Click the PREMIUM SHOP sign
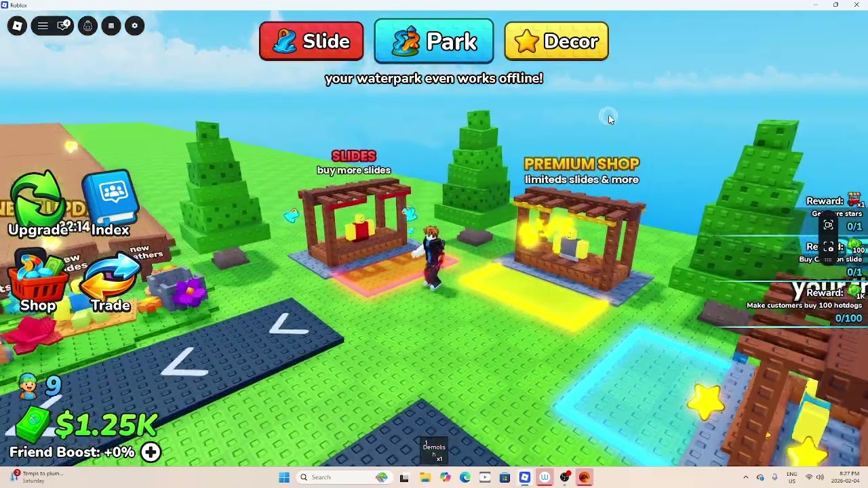868x488 pixels. coord(582,171)
